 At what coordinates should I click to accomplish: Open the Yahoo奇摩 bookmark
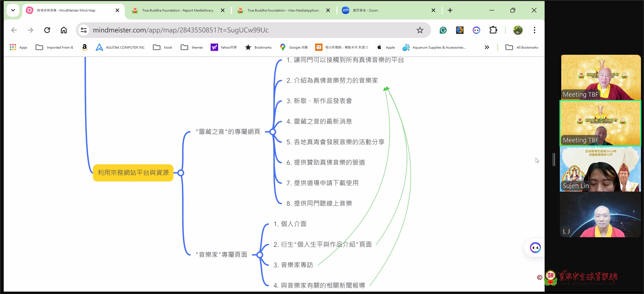pyautogui.click(x=224, y=47)
